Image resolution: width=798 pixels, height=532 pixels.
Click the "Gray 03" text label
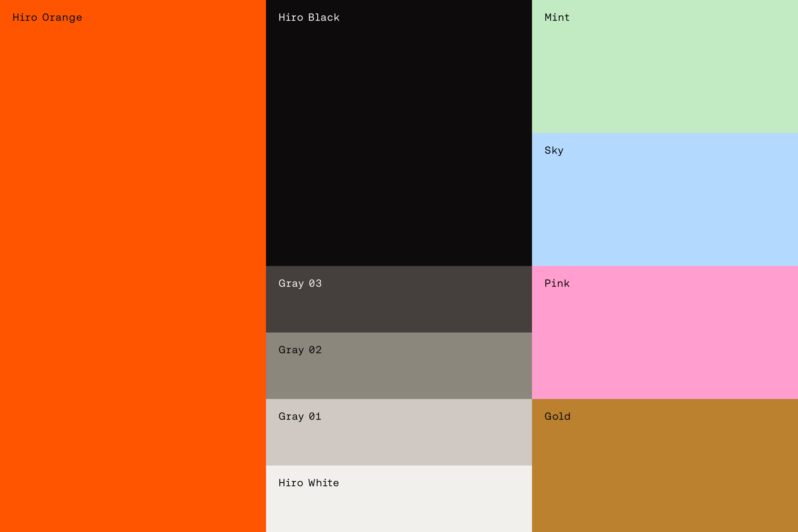[x=300, y=283]
